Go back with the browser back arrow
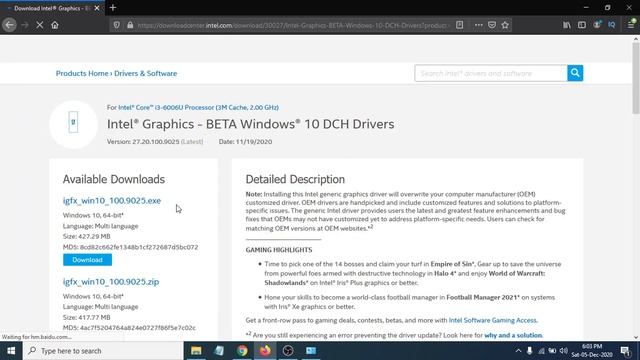This screenshot has width=640, height=360. click(9, 25)
